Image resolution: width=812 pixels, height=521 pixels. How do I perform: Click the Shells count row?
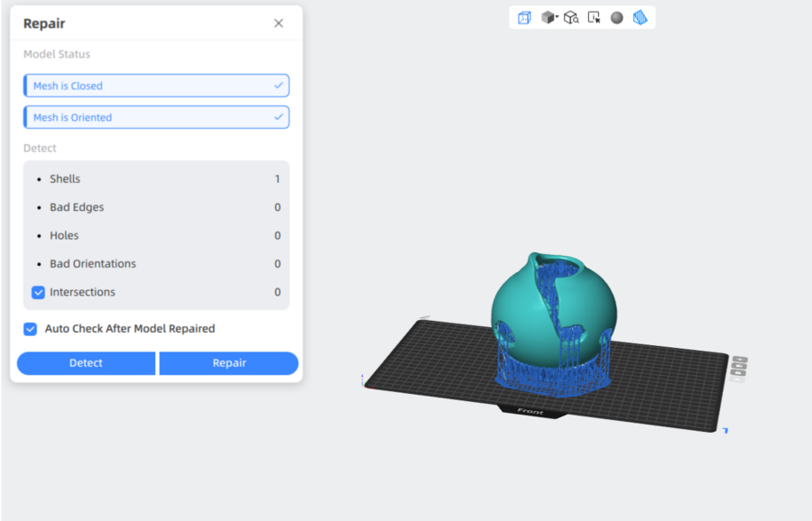(x=156, y=179)
